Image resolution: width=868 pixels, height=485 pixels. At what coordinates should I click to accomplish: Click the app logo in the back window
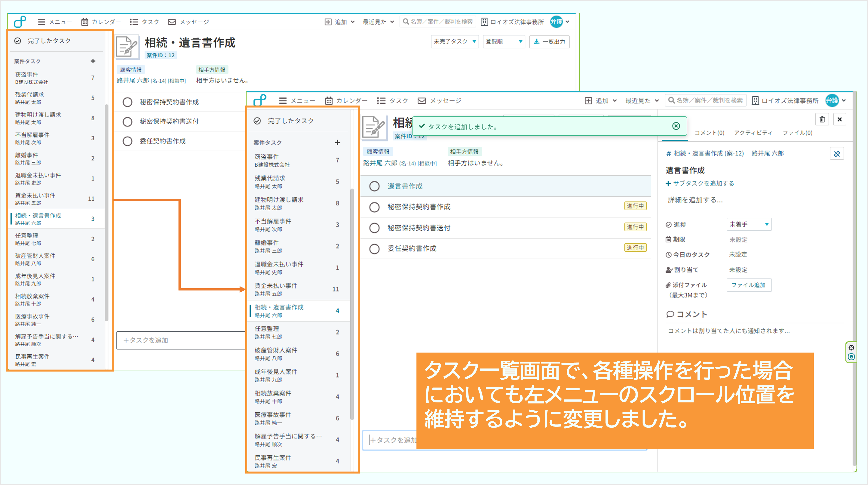[20, 22]
